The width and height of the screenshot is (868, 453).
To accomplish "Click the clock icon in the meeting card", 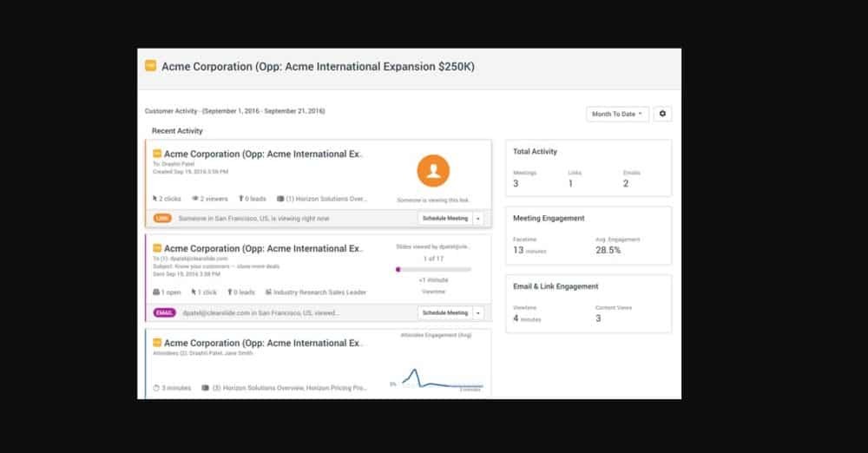I will [x=156, y=388].
